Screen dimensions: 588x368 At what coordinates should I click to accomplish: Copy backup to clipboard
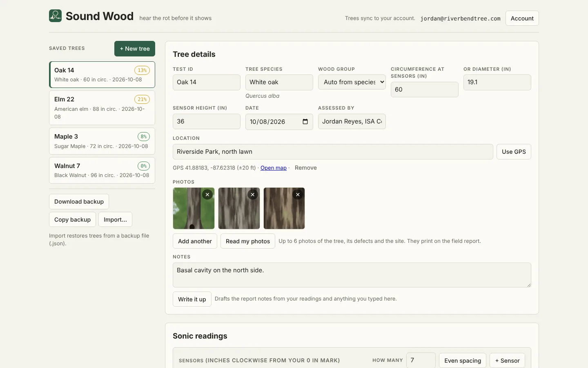(x=72, y=220)
